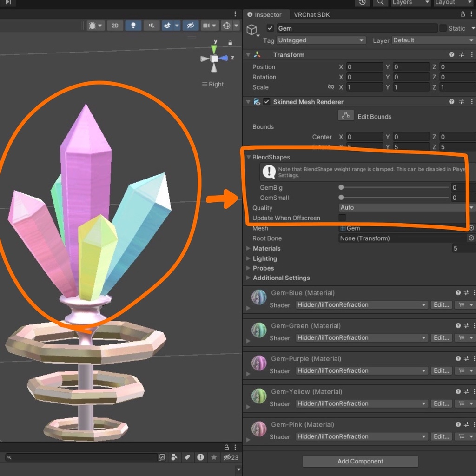
Task: Toggle scene lighting in the Scene view toolbar
Action: coord(133,26)
